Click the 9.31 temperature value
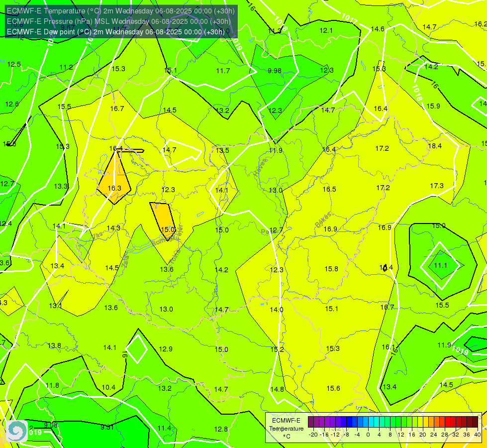Image resolution: width=487 pixels, height=448 pixels. [107, 427]
